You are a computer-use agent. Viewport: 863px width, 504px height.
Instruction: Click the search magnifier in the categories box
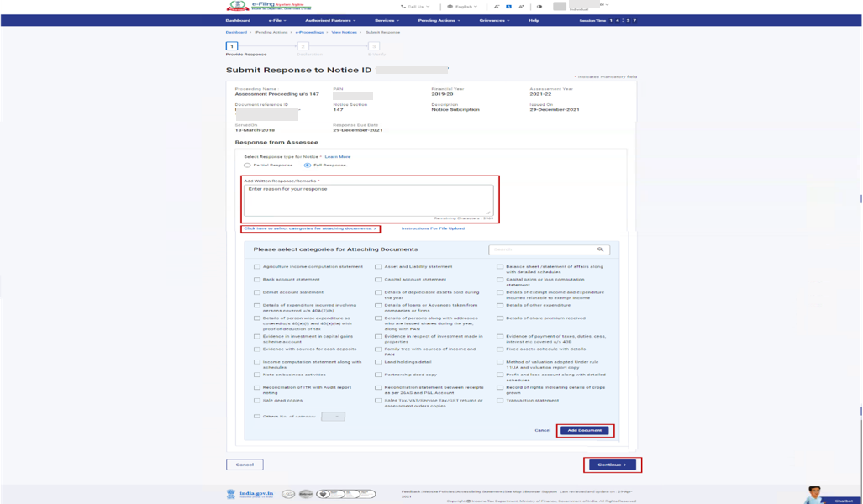coord(600,249)
